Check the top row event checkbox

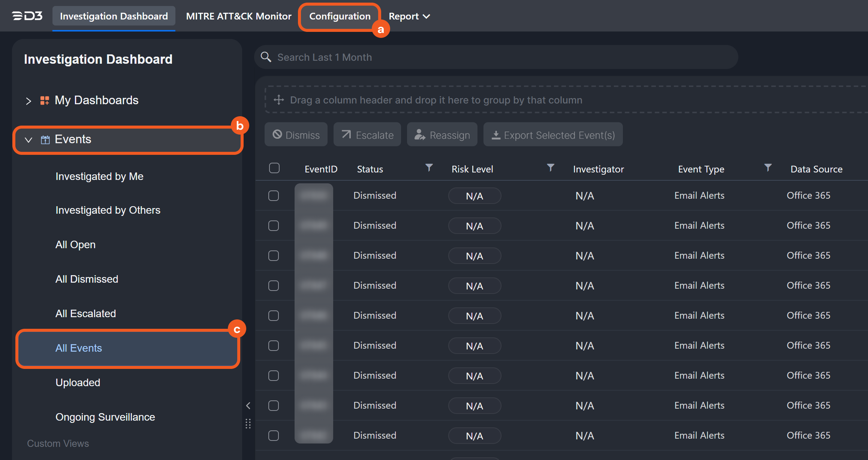pyautogui.click(x=274, y=196)
